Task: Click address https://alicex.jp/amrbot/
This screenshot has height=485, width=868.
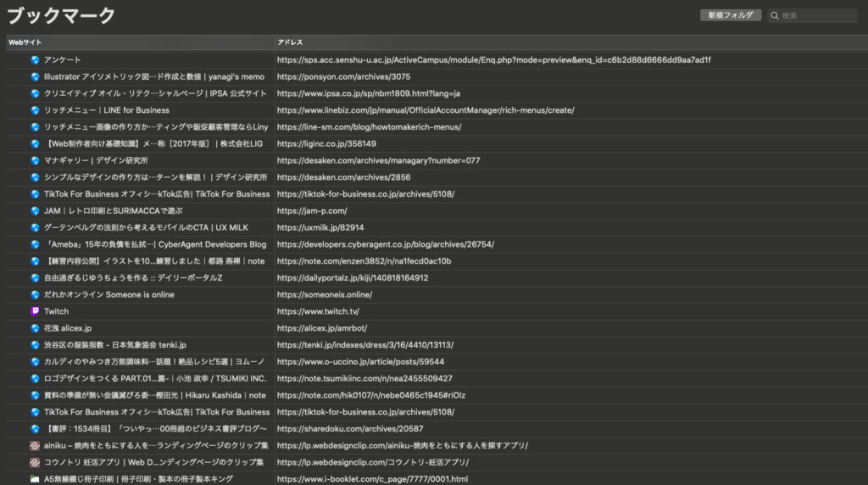Action: click(x=322, y=328)
